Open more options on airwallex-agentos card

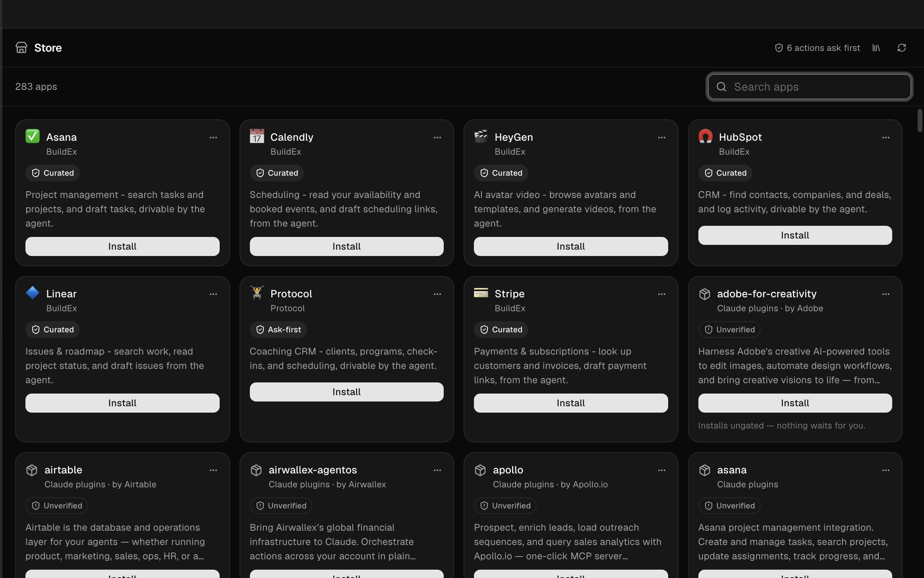tap(437, 470)
